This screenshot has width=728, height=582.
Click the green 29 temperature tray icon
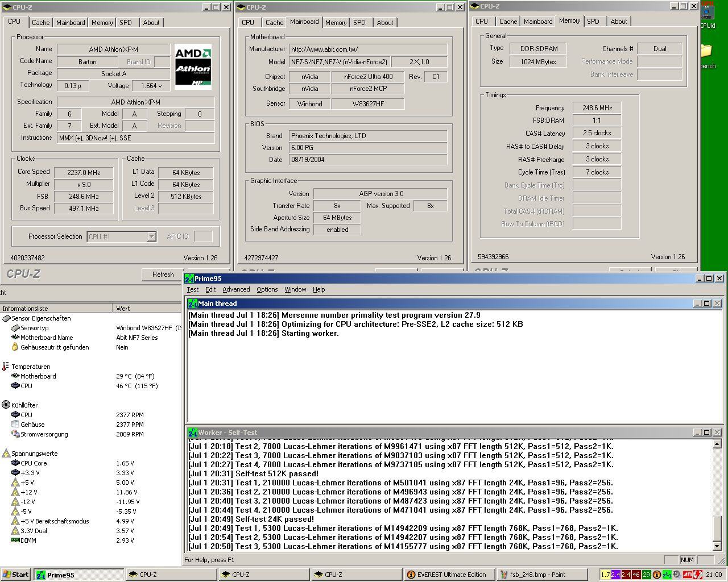(x=647, y=575)
